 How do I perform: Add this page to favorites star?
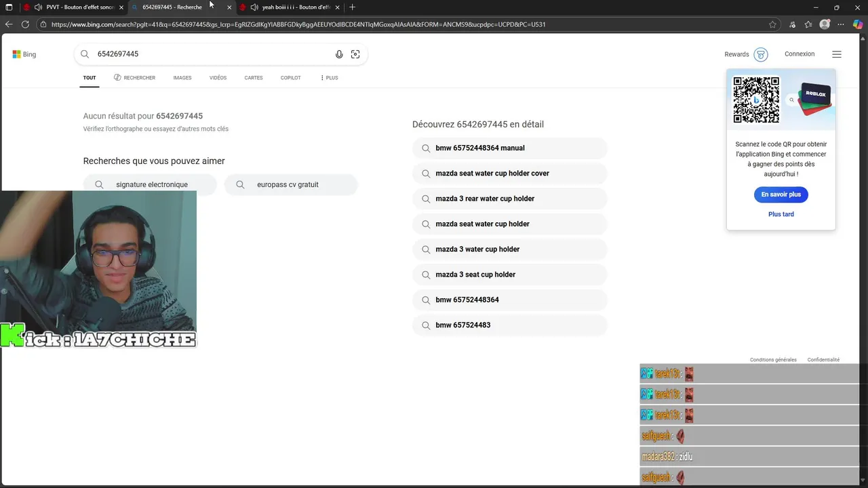[x=772, y=24]
